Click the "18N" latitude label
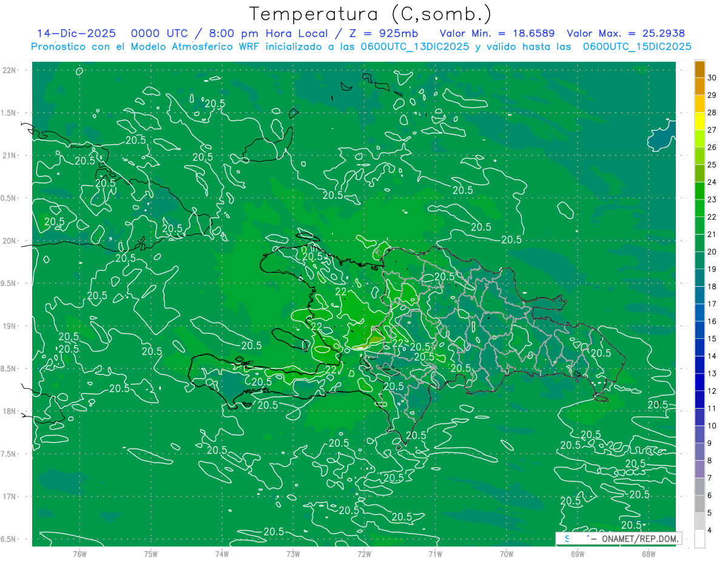The width and height of the screenshot is (728, 562). coord(9,411)
